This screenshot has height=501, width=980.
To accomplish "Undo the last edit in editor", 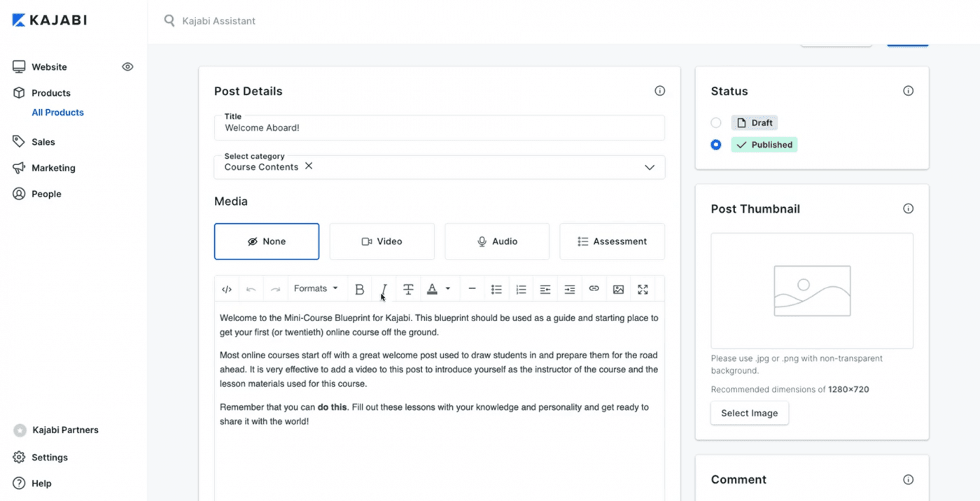I will point(251,289).
